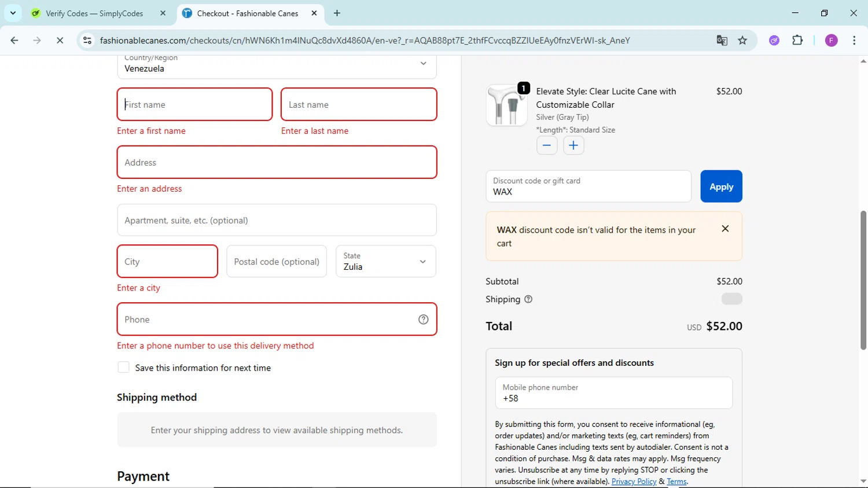
Task: Bookmark this page with the star icon
Action: [742, 41]
